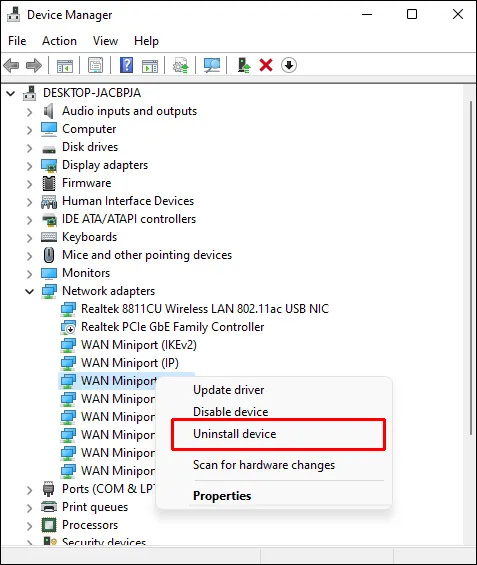The width and height of the screenshot is (477, 565).
Task: Click the Show/Hide console tree toolbar icon
Action: (x=65, y=66)
